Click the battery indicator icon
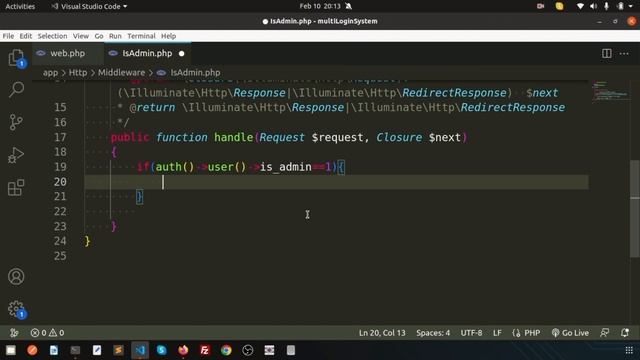The width and height of the screenshot is (640, 360). click(620, 6)
